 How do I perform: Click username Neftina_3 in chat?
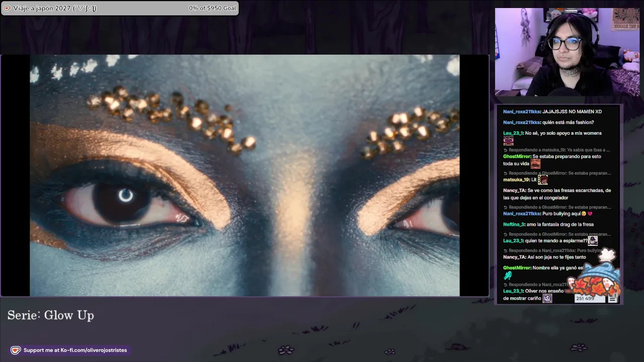point(514,224)
